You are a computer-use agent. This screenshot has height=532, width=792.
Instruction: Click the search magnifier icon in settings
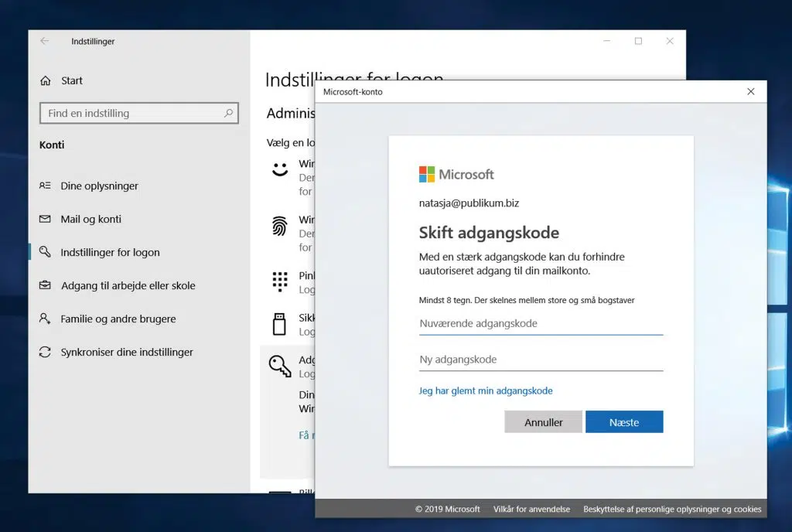point(228,113)
